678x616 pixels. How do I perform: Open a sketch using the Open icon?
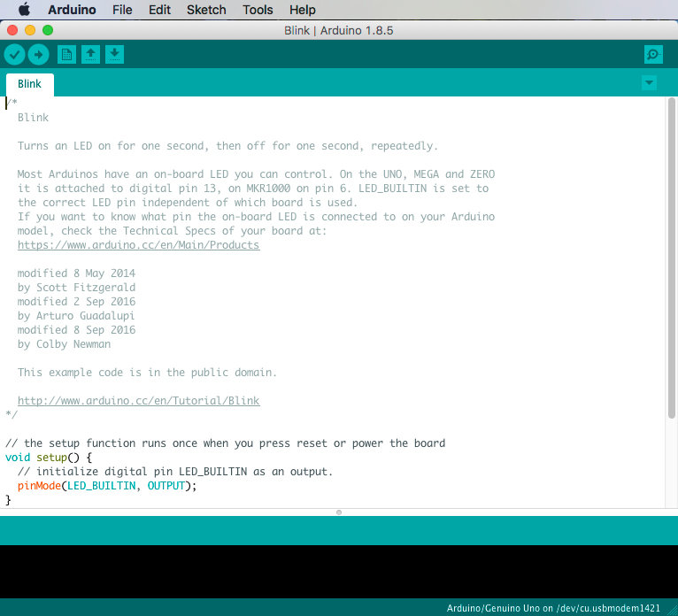[90, 55]
